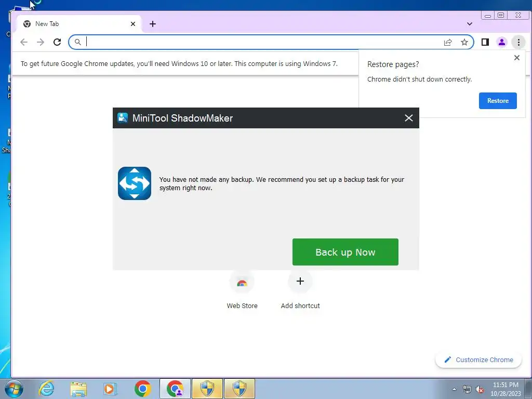Open Windows Media Player from taskbar
This screenshot has width=532, height=399.
110,389
